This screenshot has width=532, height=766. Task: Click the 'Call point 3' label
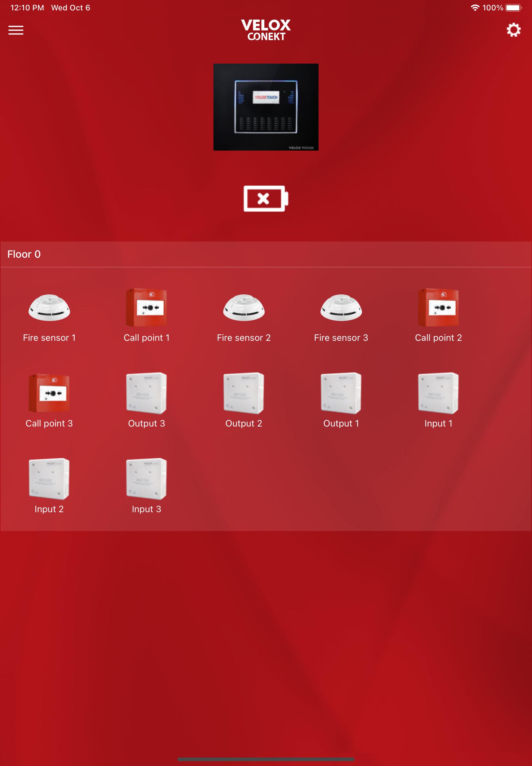49,424
